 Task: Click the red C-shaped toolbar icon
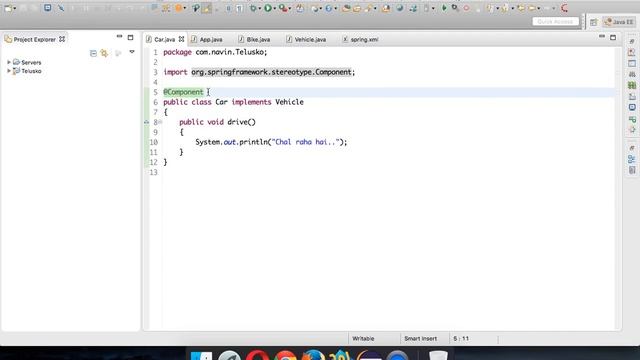[x=564, y=8]
